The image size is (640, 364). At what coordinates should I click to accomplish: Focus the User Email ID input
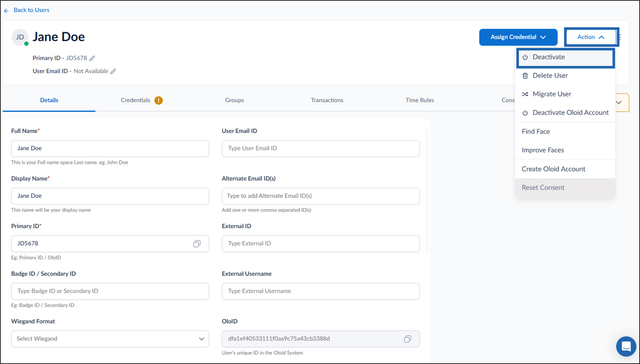[x=321, y=149]
